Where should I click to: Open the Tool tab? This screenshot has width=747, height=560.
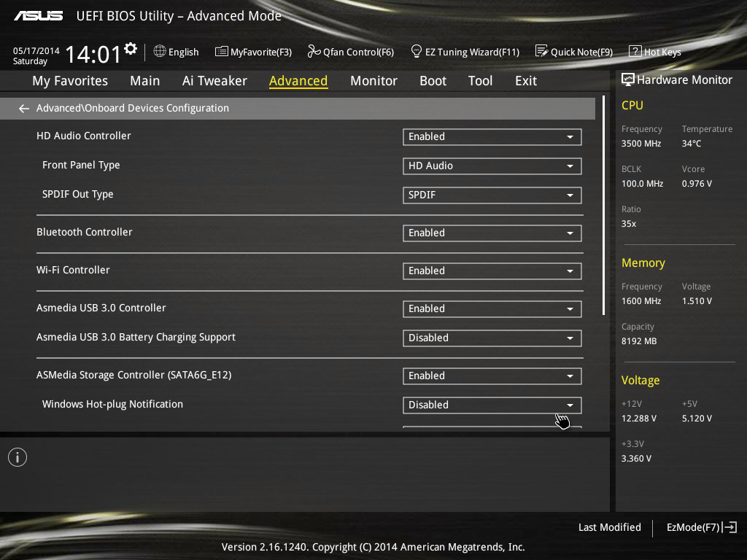(x=480, y=81)
